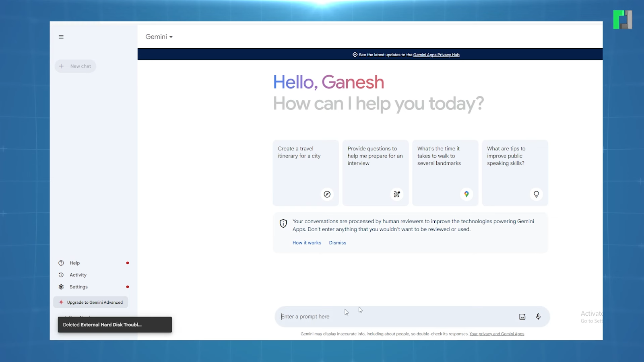Click the Deleted External Hard Disk toast
The width and height of the screenshot is (644, 362).
tap(115, 325)
